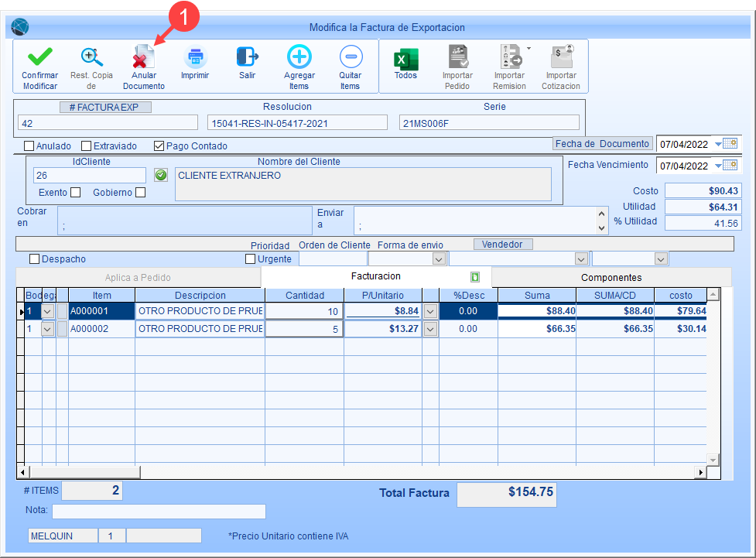The width and height of the screenshot is (756, 558).
Task: Enable the Despacho checkbox
Action: pos(34,259)
